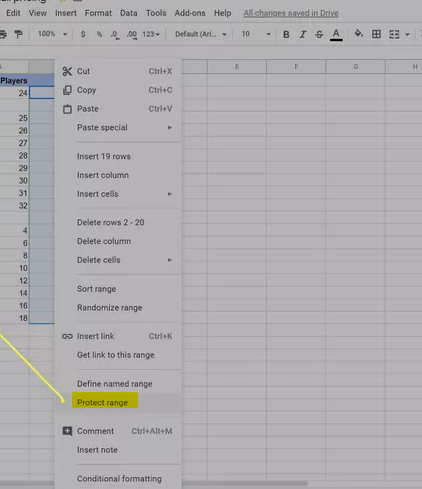Open the 123 number format dropdown
The image size is (422, 489).
click(x=151, y=34)
